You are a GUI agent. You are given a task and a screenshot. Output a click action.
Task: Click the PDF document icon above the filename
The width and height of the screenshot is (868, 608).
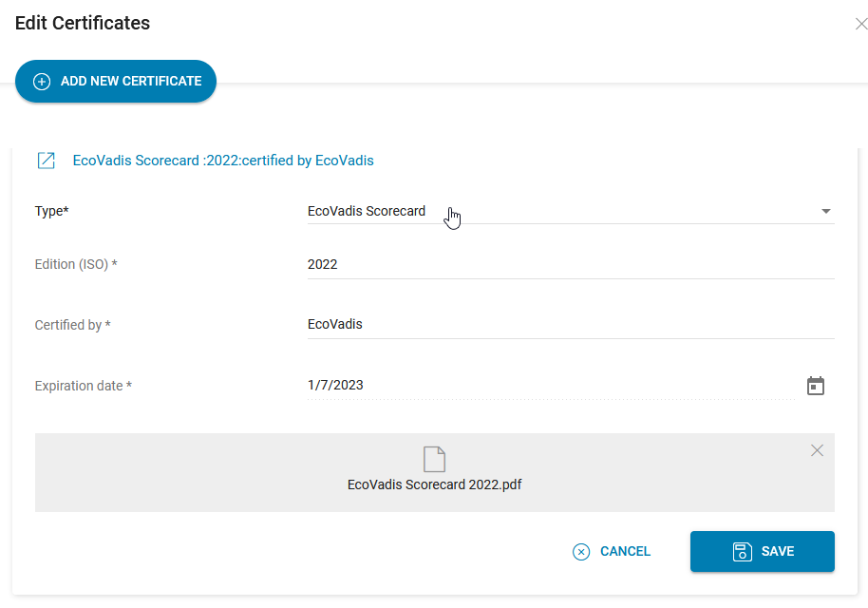434,458
